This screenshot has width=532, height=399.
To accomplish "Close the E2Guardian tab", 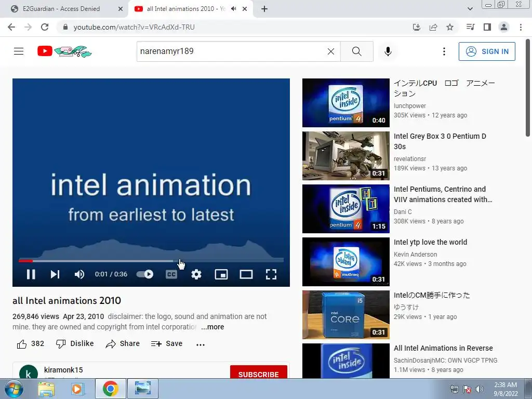I will (121, 9).
